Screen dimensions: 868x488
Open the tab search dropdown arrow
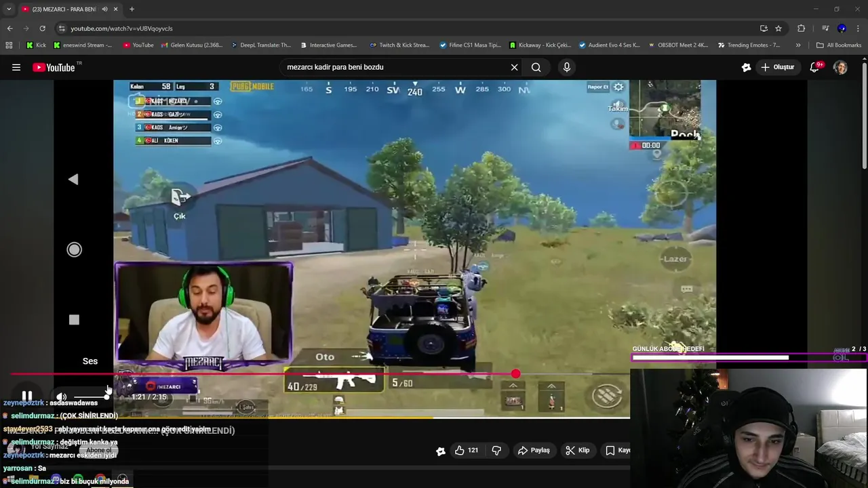pyautogui.click(x=9, y=9)
